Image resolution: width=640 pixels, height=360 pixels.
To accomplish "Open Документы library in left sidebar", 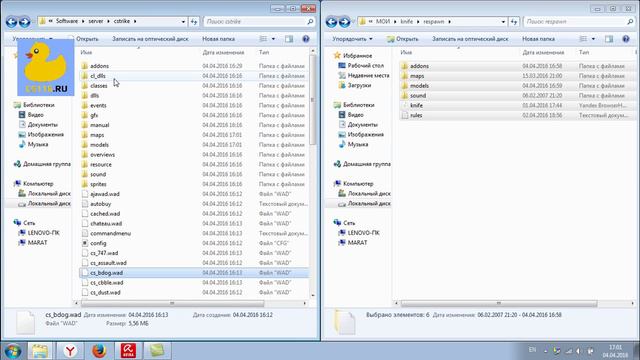I will coord(38,124).
